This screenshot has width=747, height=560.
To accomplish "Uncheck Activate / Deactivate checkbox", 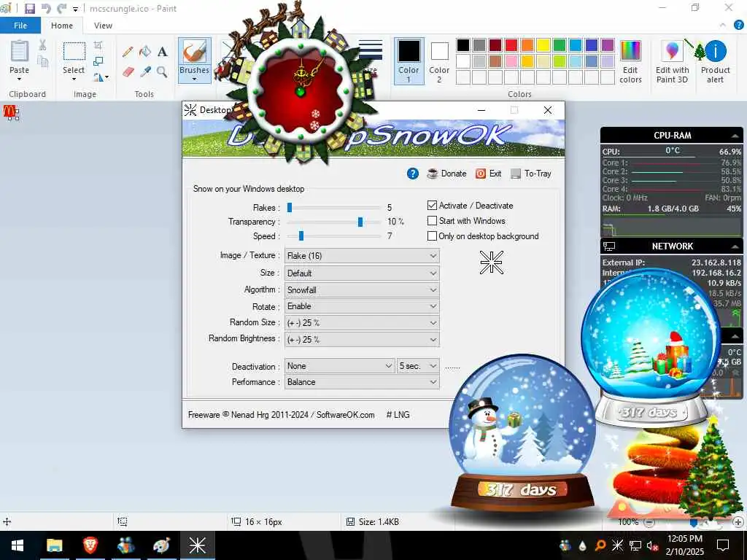I will 432,205.
